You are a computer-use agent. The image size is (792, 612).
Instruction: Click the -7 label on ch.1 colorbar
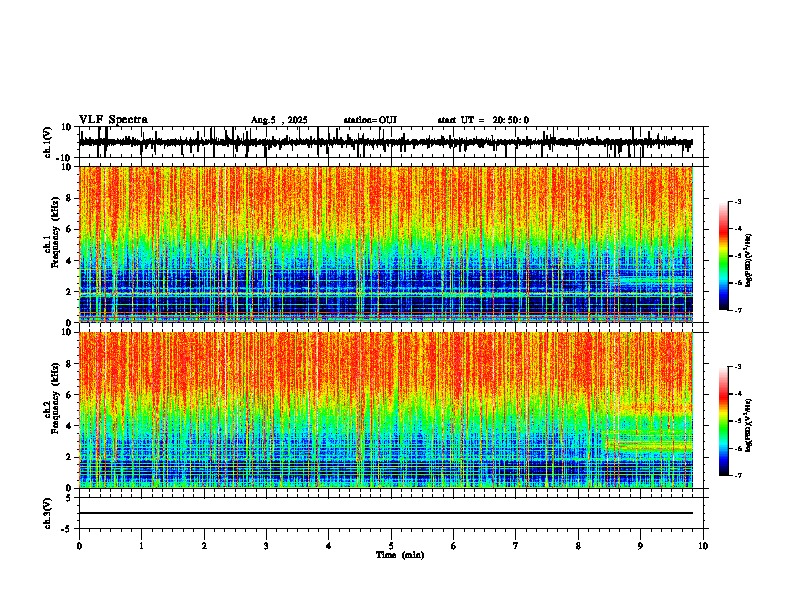tap(738, 310)
